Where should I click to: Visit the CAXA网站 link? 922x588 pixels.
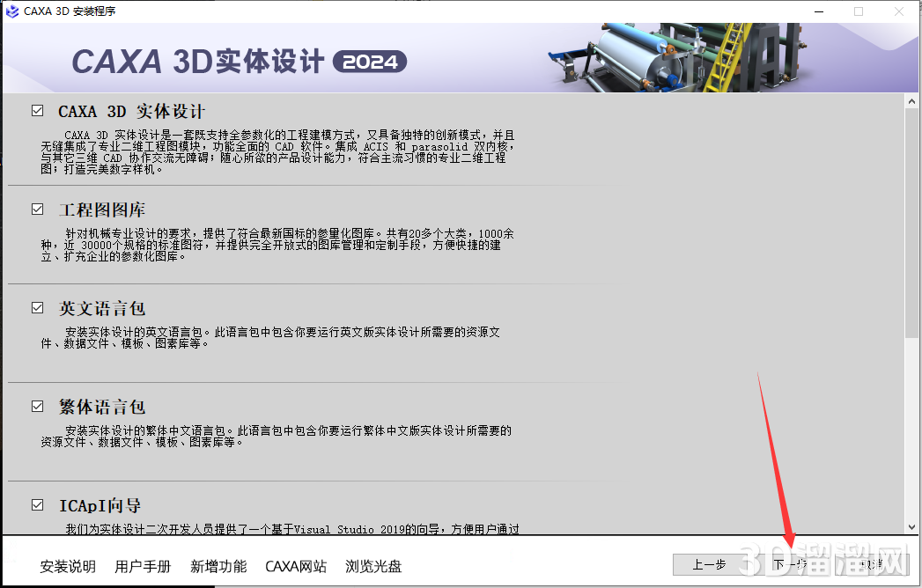click(x=296, y=567)
